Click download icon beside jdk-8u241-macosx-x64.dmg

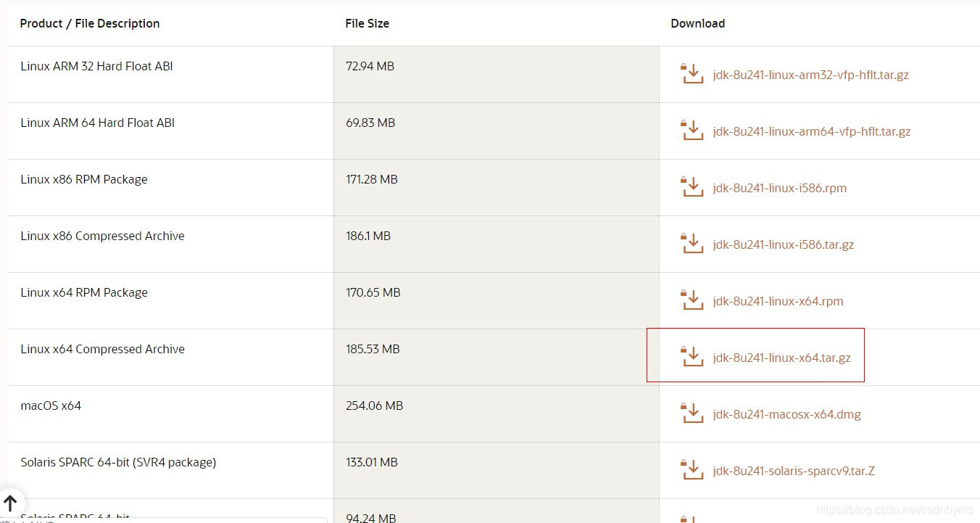[692, 413]
